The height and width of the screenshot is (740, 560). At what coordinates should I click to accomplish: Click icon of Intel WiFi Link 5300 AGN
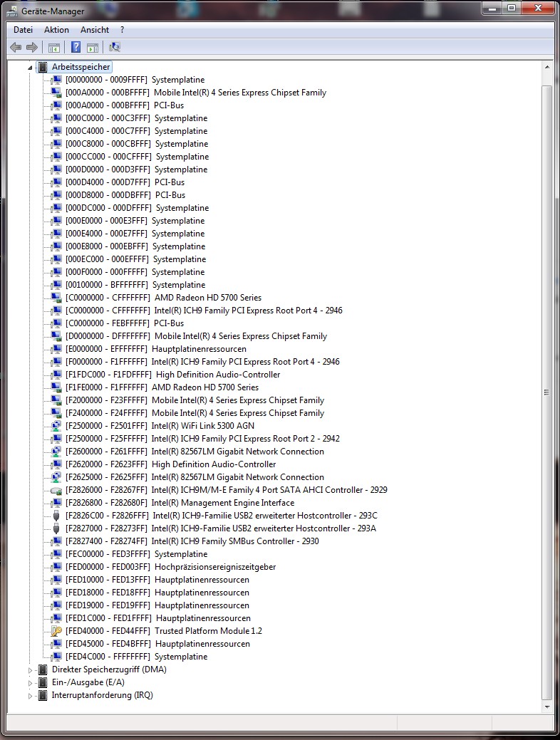pos(56,426)
